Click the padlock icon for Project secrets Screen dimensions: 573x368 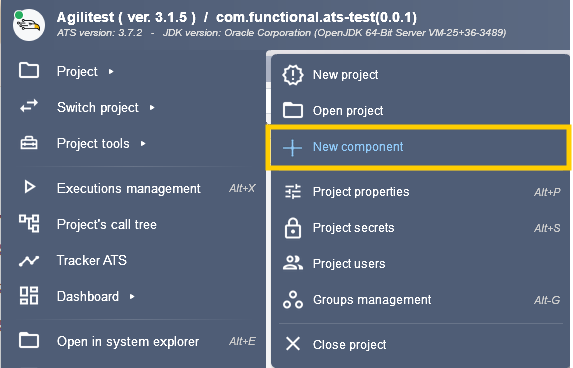click(x=293, y=228)
